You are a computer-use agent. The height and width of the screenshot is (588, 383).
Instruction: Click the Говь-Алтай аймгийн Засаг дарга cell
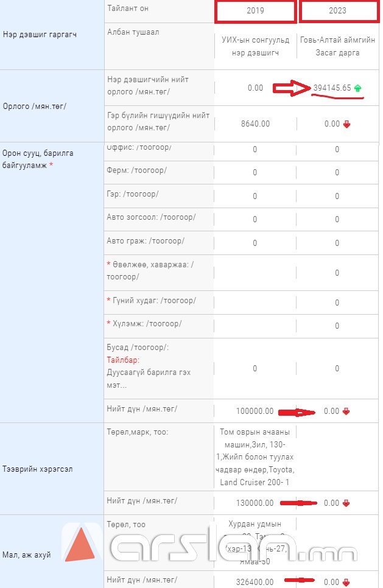click(x=338, y=46)
